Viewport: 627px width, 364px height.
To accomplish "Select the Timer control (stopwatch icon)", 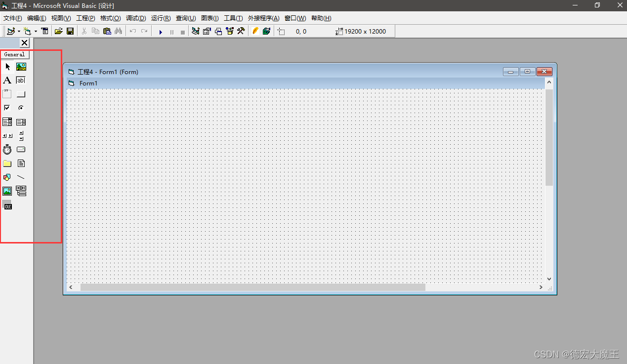I will point(7,149).
